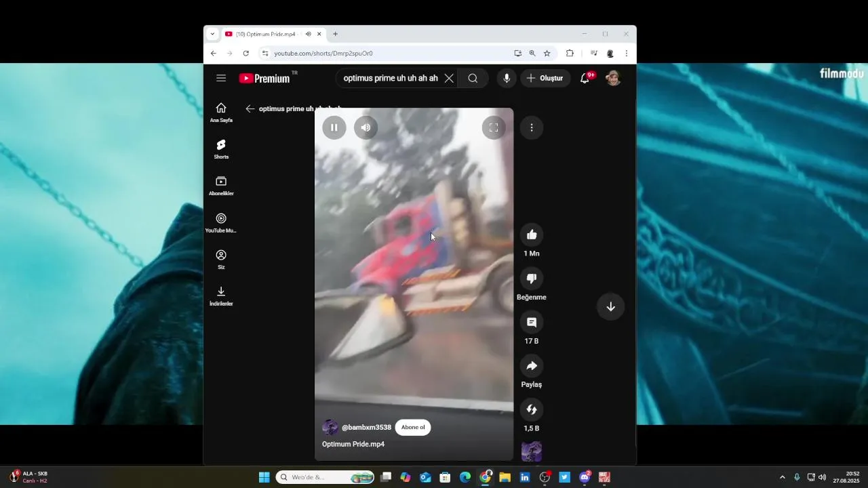The image size is (868, 488).
Task: Like the Optimum Pride short
Action: point(532,235)
